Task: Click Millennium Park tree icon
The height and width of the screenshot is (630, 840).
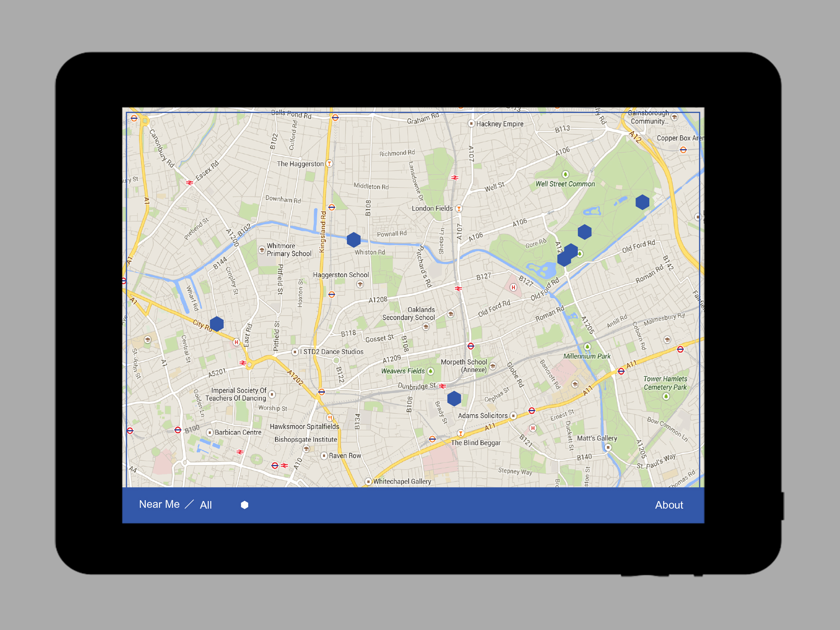Action: coord(588,346)
